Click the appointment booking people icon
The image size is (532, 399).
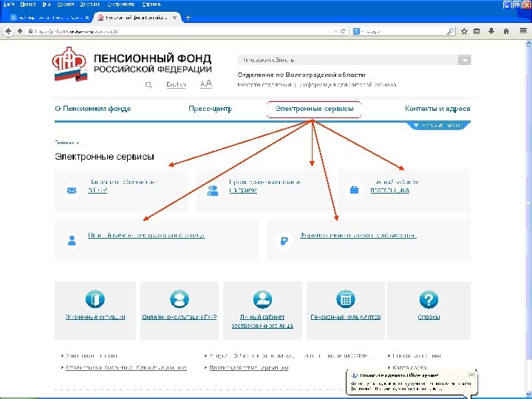point(213,191)
